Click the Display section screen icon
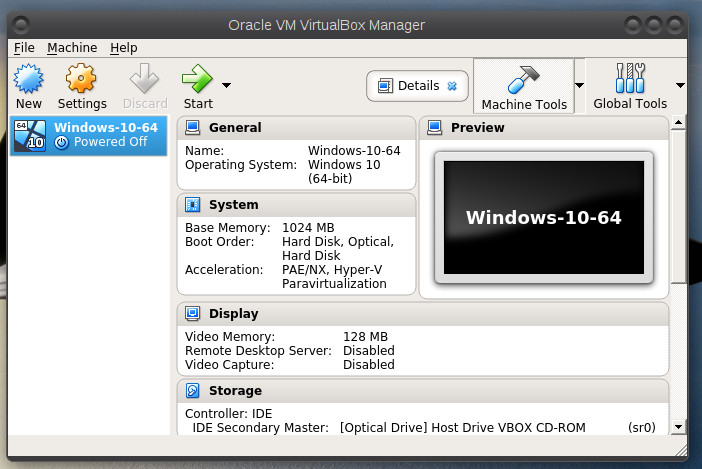702x469 pixels. 193,313
